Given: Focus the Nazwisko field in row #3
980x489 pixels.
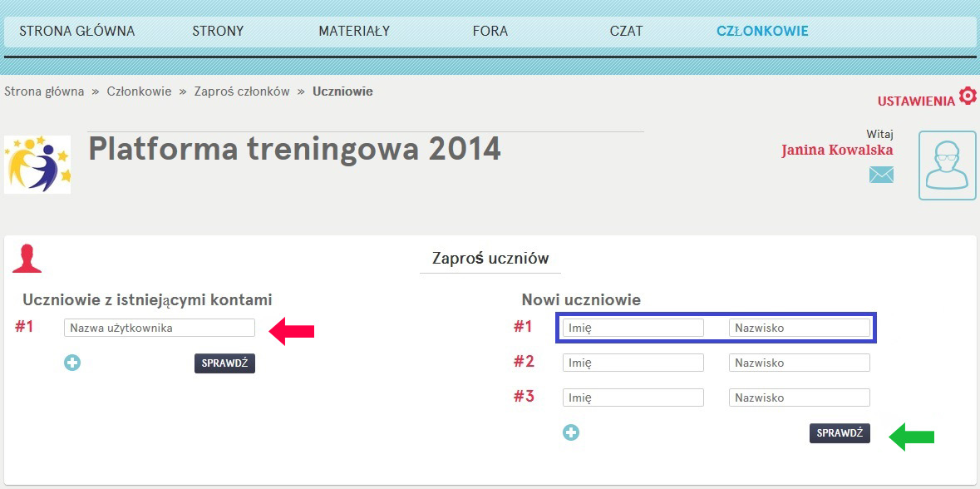Looking at the screenshot, I should pyautogui.click(x=800, y=398).
